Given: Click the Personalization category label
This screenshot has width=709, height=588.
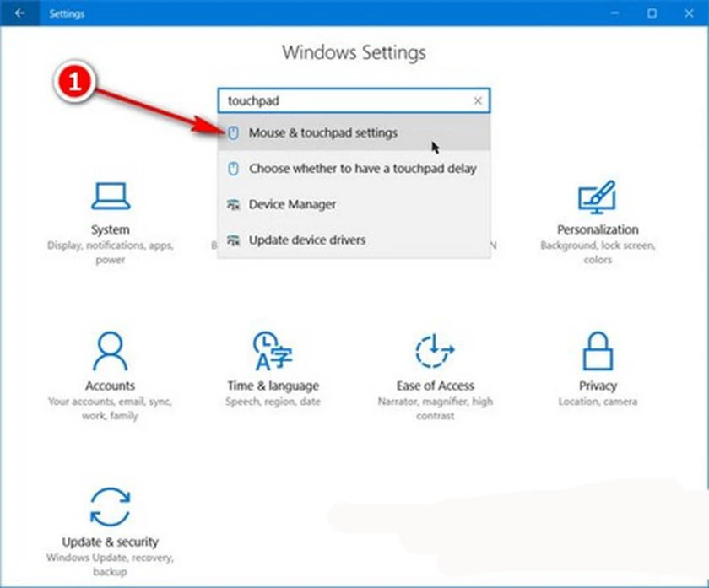Looking at the screenshot, I should click(x=598, y=229).
